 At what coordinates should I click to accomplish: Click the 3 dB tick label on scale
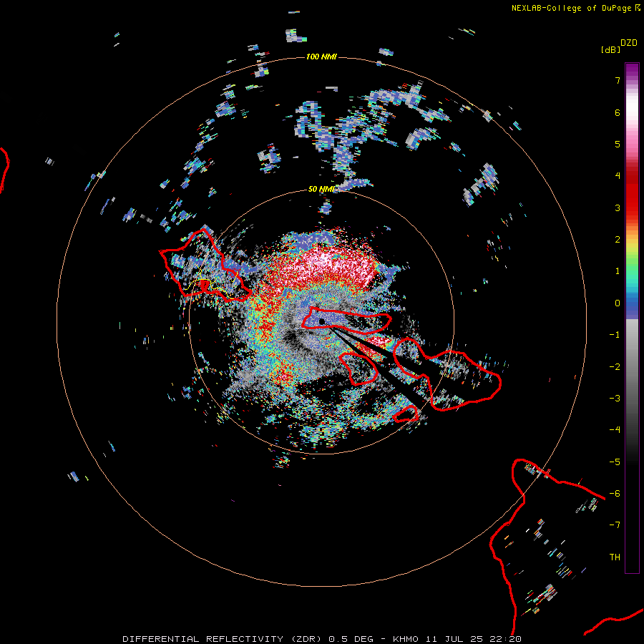tap(618, 208)
